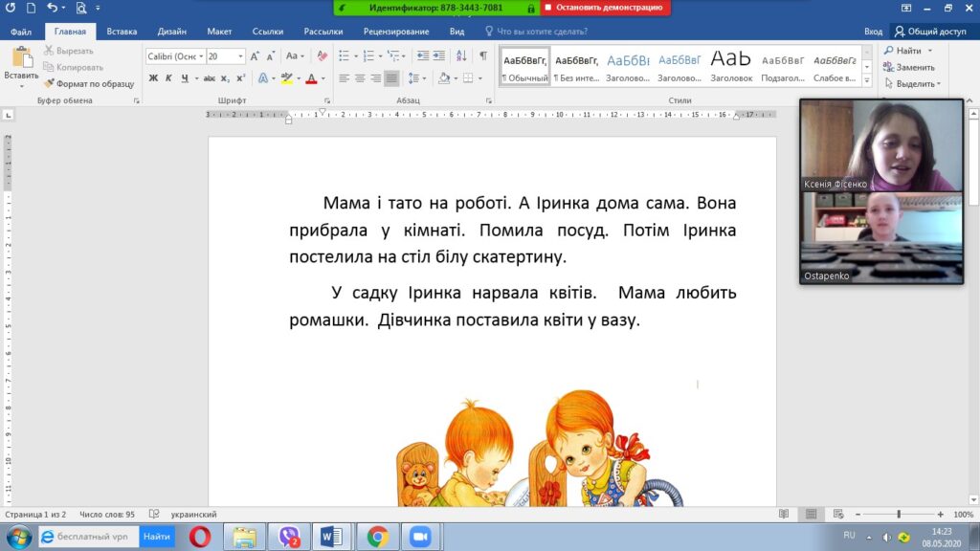This screenshot has height=551, width=980.
Task: Switch to the Ссылки tab
Action: click(x=268, y=32)
